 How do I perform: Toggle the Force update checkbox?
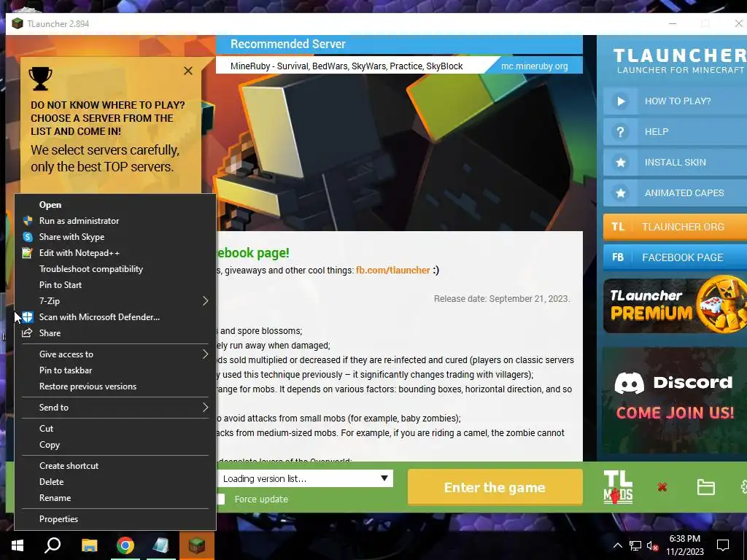220,499
